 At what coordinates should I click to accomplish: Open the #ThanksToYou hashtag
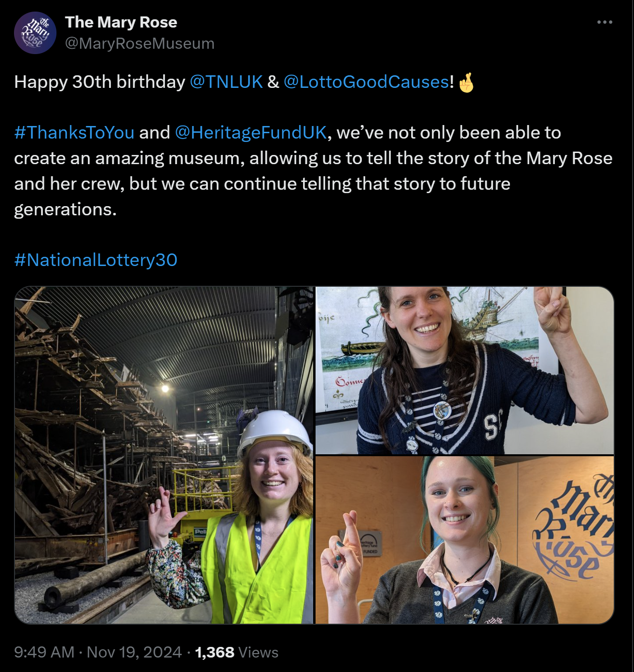click(74, 132)
